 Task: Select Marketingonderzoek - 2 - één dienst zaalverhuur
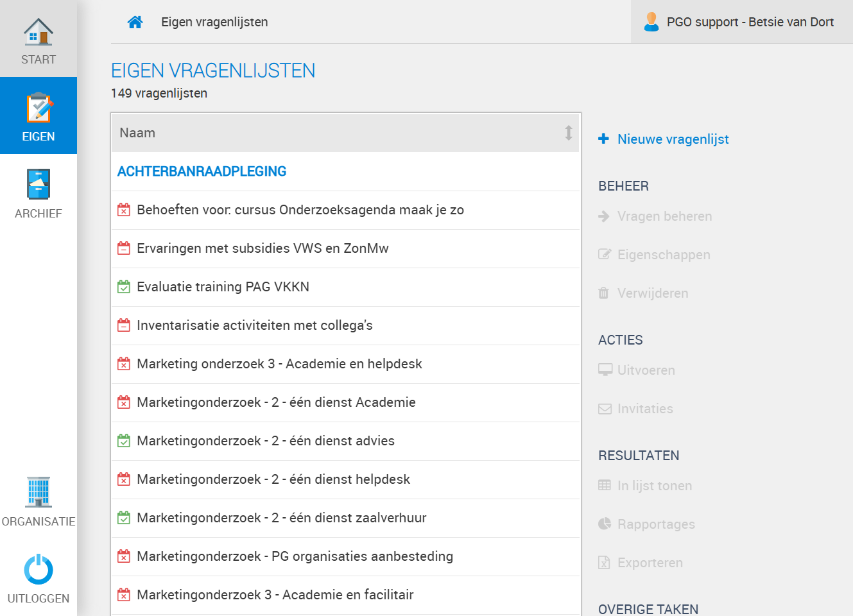pos(345,518)
